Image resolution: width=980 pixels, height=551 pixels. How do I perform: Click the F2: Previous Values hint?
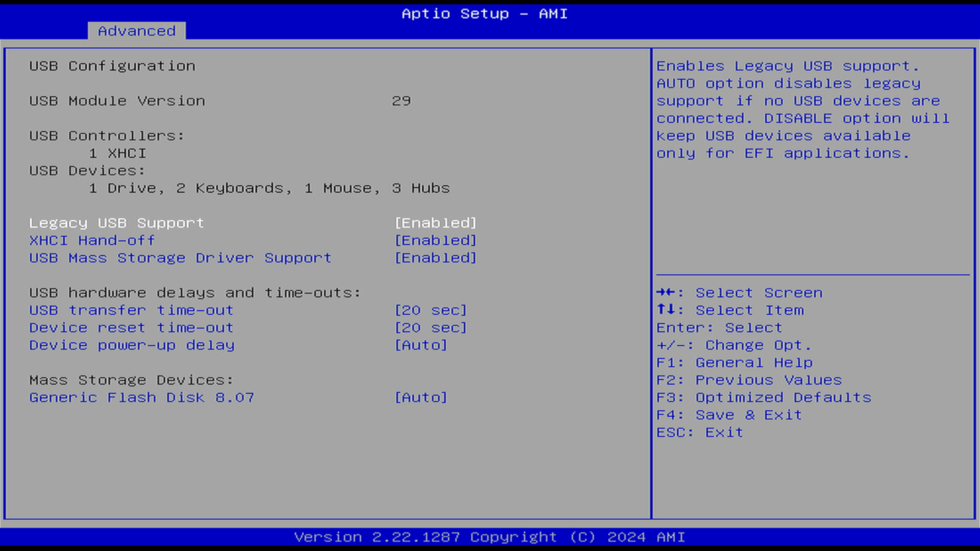pyautogui.click(x=749, y=380)
